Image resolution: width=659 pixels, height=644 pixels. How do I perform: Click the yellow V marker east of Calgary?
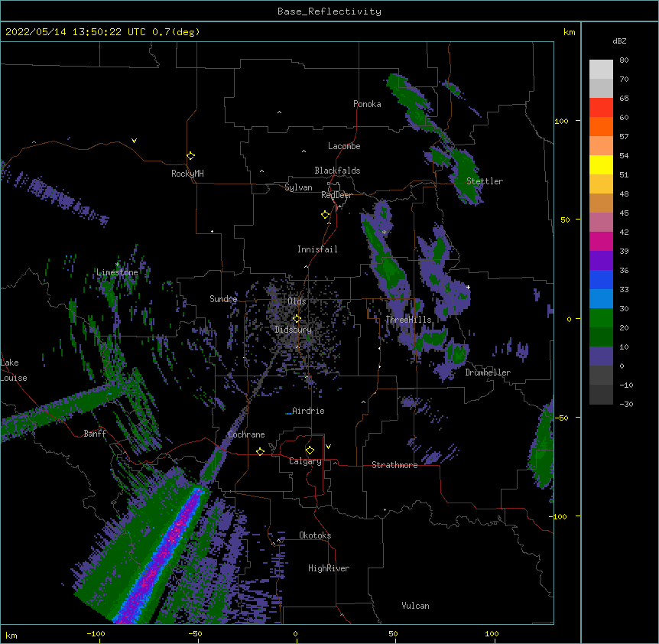click(x=328, y=447)
